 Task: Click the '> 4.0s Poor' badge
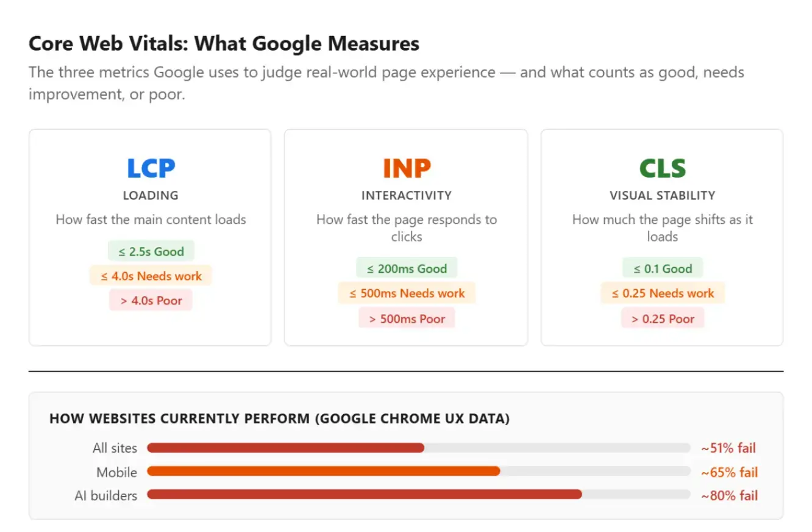click(x=151, y=300)
